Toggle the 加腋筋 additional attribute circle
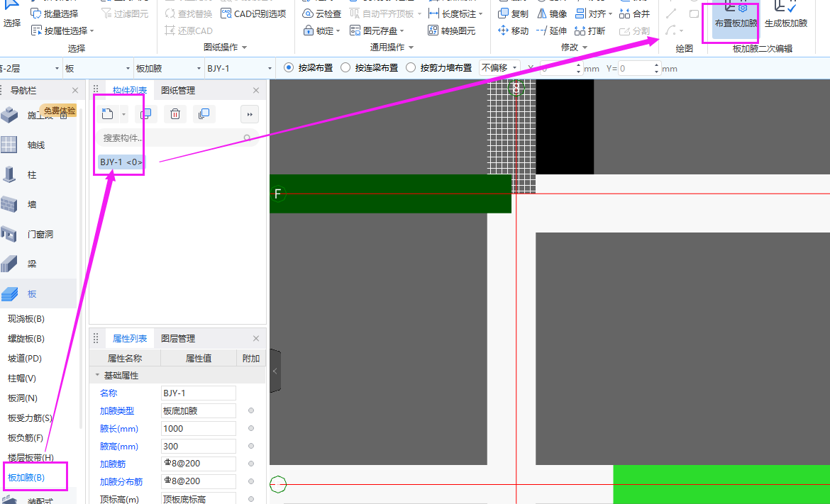The height and width of the screenshot is (504, 830). (x=251, y=464)
